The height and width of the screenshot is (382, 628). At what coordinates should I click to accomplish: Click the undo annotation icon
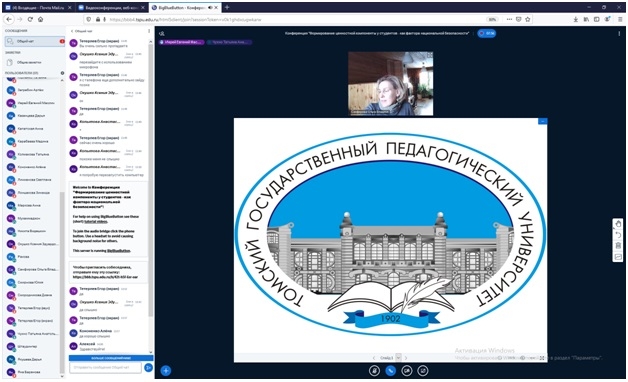click(x=618, y=235)
